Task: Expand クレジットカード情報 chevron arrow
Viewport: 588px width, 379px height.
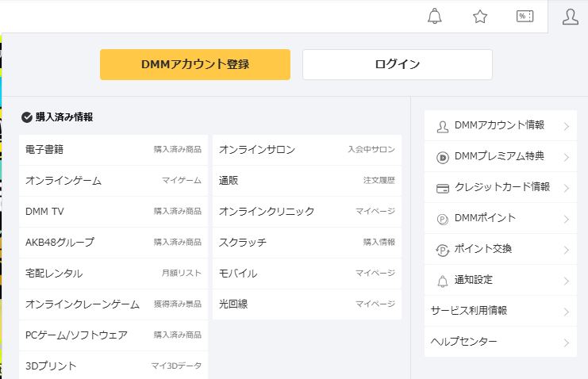Action: (x=567, y=188)
